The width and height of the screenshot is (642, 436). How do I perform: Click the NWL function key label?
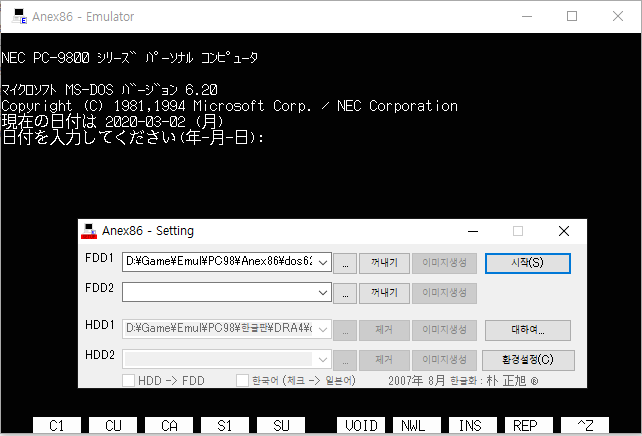[x=417, y=425]
